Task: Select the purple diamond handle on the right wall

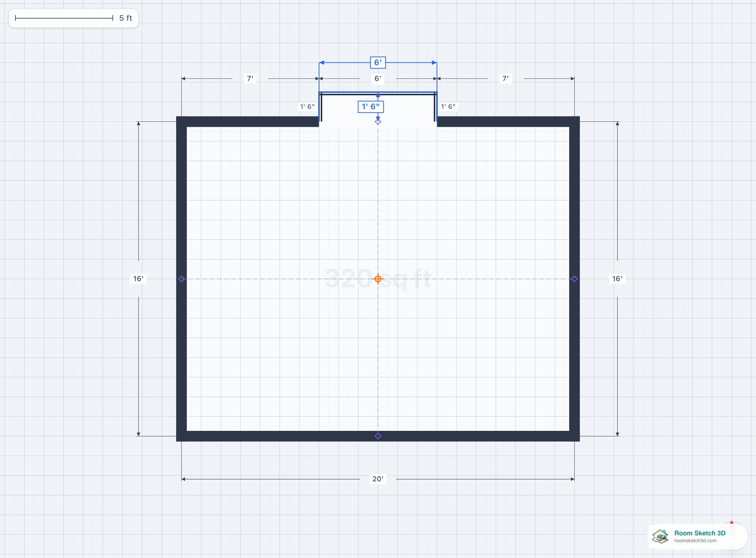Action: pos(574,279)
